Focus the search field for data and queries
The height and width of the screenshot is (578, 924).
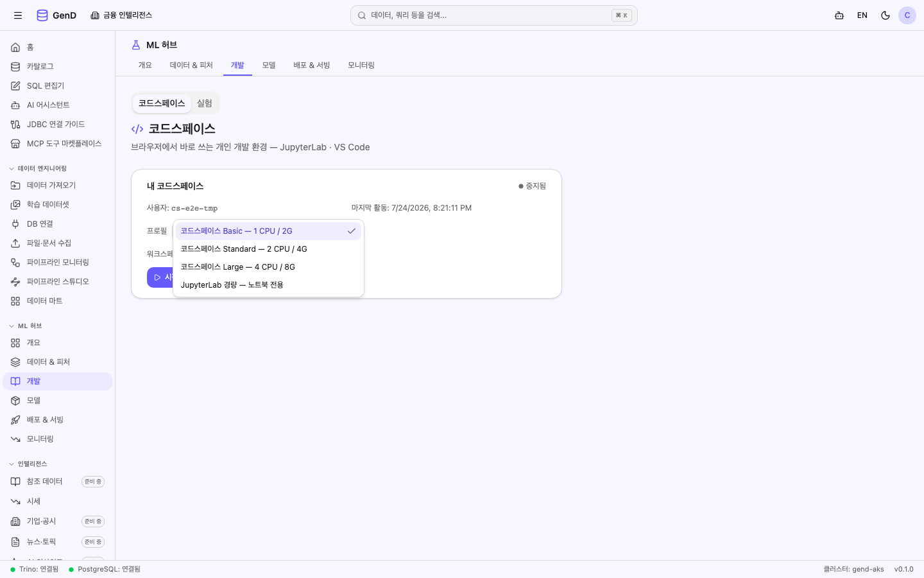click(x=493, y=15)
